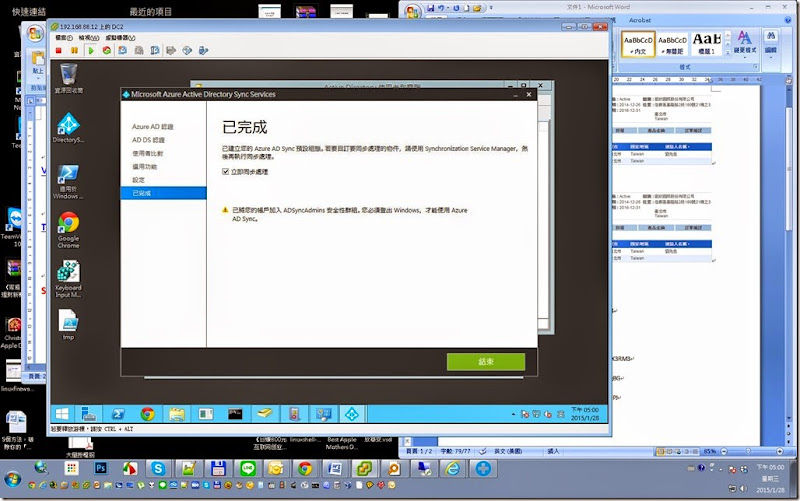The image size is (800, 501).
Task: Open the Keyboard Input Method desktop icon
Action: (68, 279)
